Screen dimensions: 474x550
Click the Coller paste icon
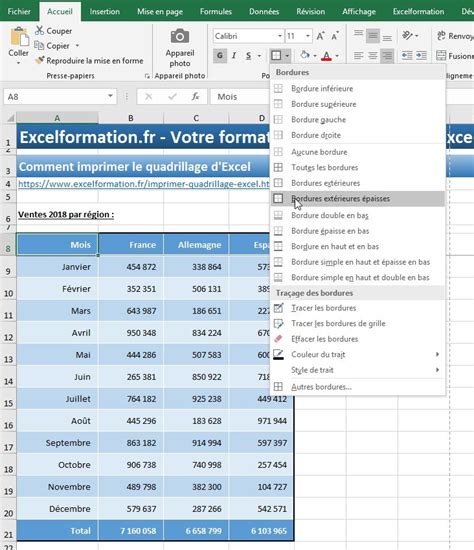pos(19,37)
